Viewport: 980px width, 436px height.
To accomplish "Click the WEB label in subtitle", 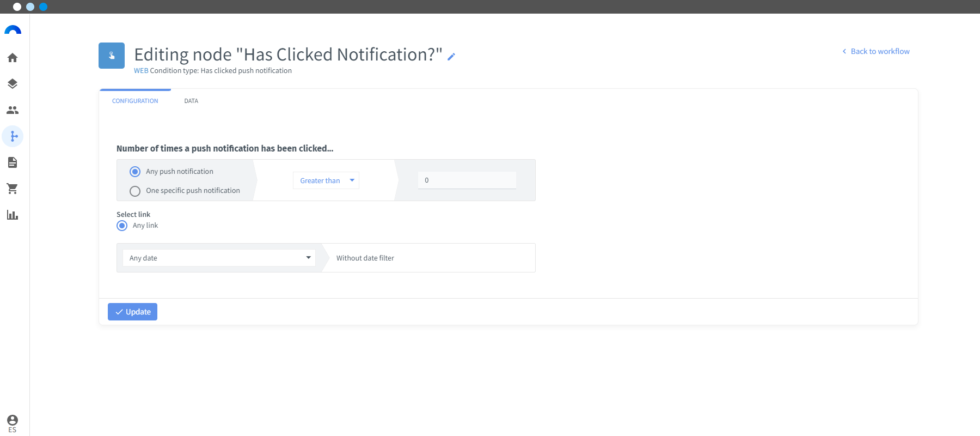I will pyautogui.click(x=141, y=71).
